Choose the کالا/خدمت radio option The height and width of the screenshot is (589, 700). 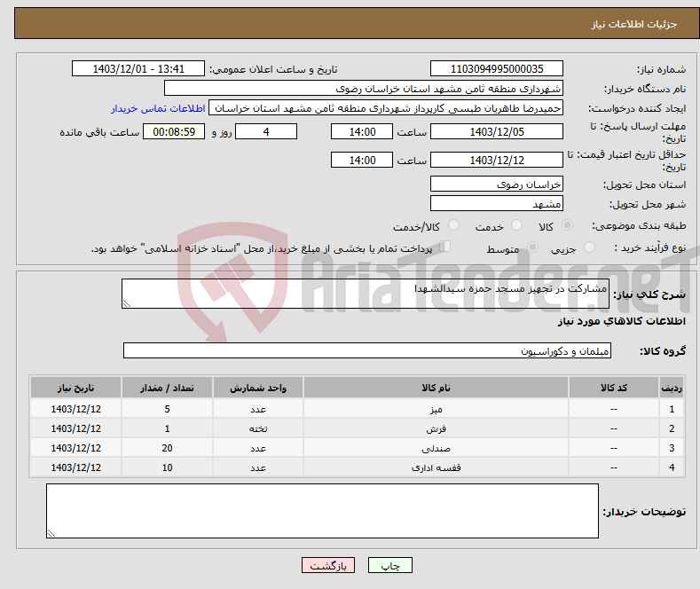[453, 226]
